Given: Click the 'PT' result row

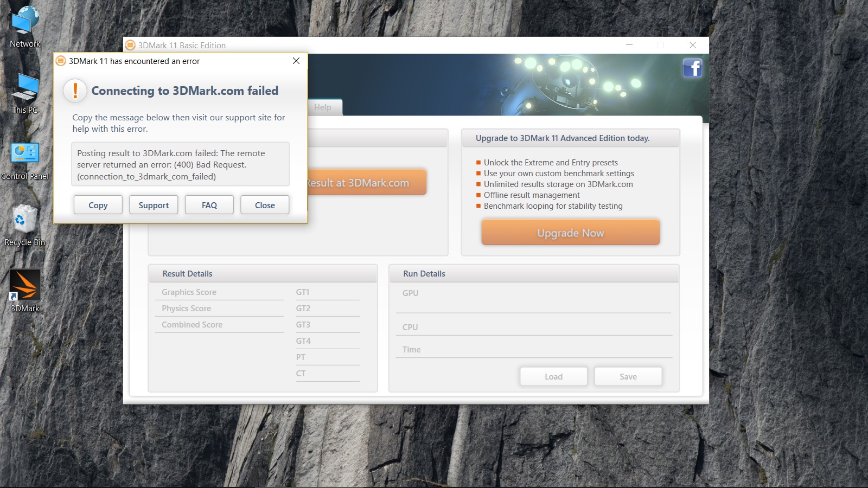Looking at the screenshot, I should point(328,357).
